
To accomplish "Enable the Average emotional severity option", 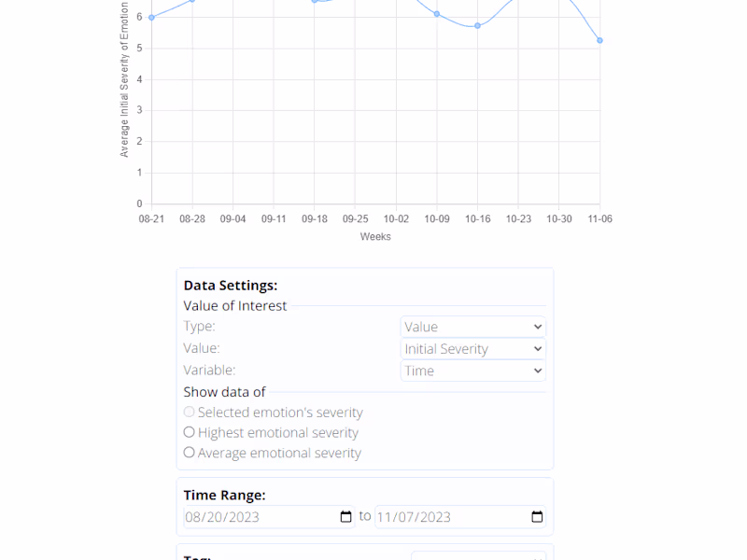I will (190, 453).
